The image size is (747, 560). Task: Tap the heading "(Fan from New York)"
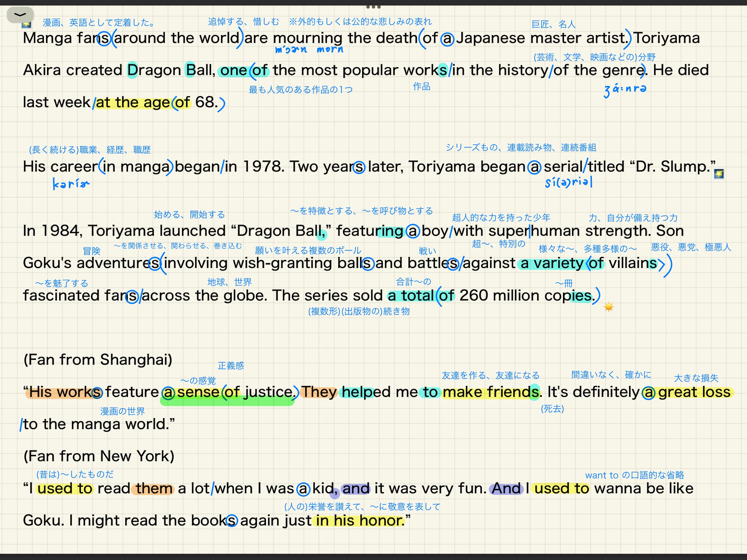click(99, 456)
